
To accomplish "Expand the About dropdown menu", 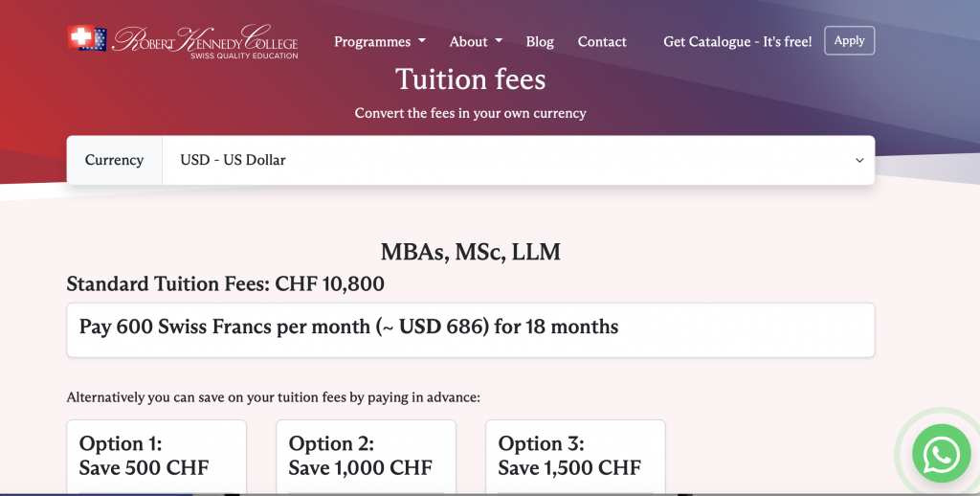I will click(x=476, y=41).
